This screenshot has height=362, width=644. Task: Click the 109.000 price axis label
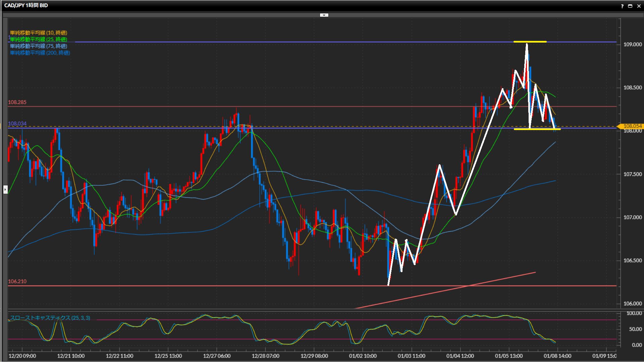(632, 44)
